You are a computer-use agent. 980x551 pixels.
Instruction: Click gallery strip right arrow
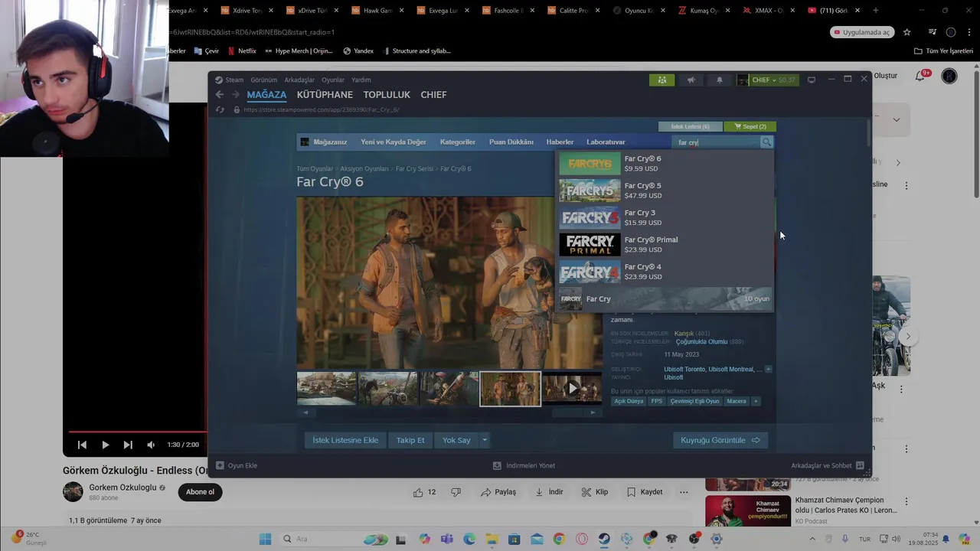pos(593,412)
